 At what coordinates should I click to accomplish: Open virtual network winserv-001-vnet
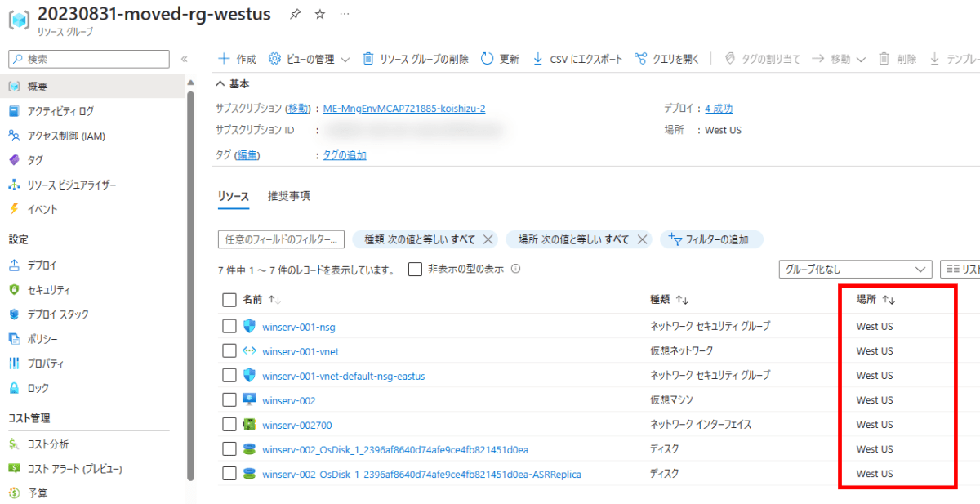301,351
